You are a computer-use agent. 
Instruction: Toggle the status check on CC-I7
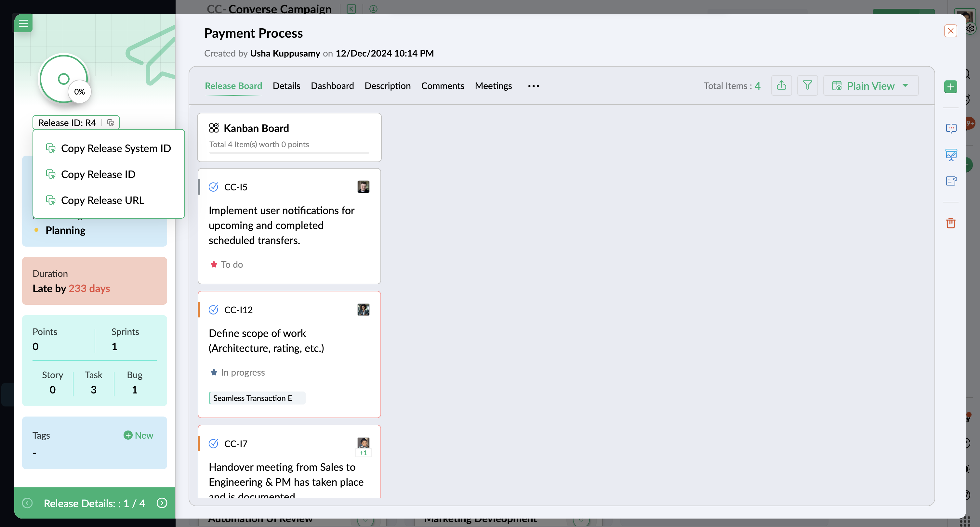pos(213,444)
